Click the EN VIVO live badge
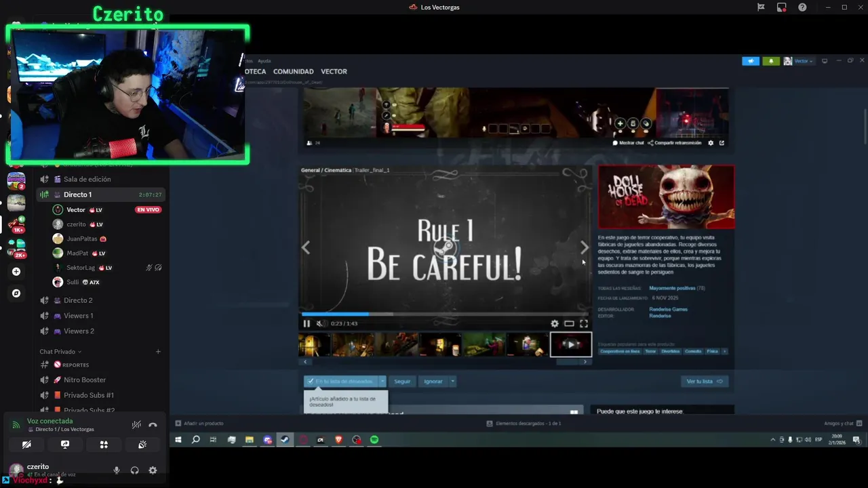 [x=148, y=210]
